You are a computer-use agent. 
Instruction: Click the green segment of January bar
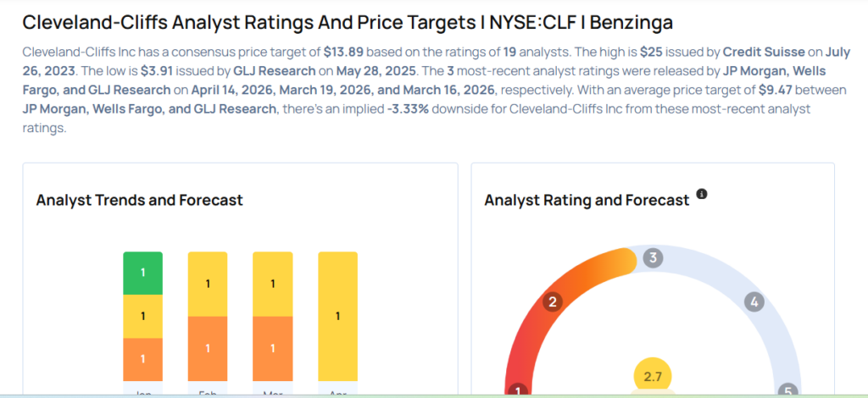pos(142,273)
